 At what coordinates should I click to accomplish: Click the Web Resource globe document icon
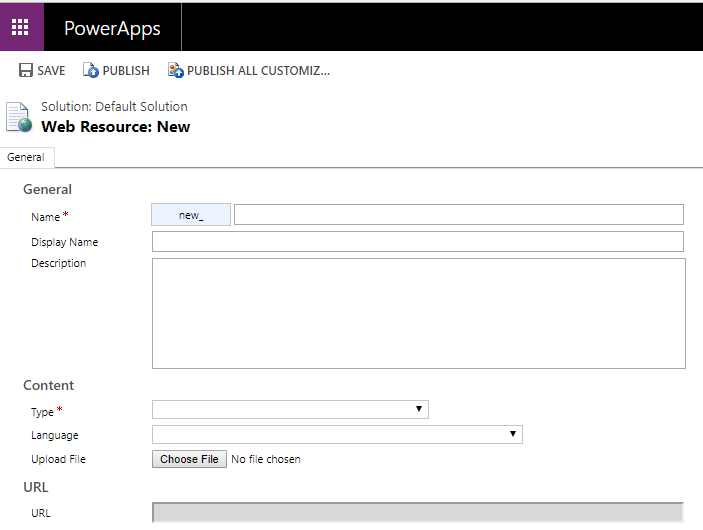(18, 117)
